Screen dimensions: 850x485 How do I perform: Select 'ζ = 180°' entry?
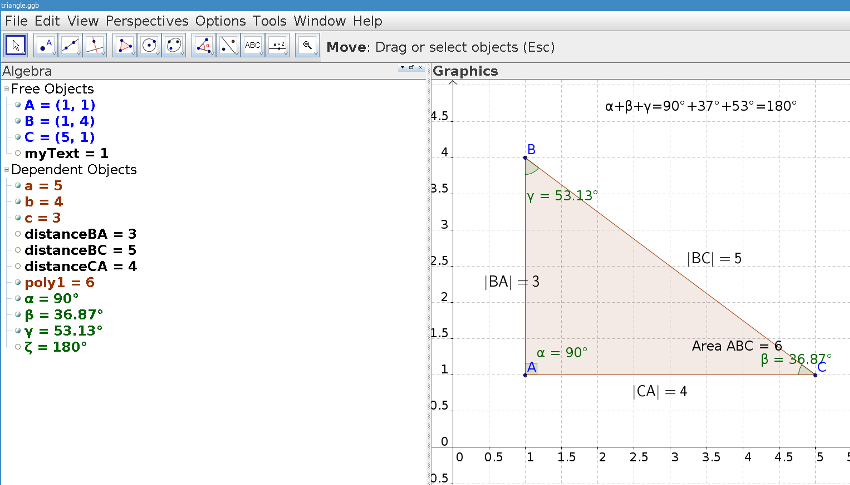point(56,347)
